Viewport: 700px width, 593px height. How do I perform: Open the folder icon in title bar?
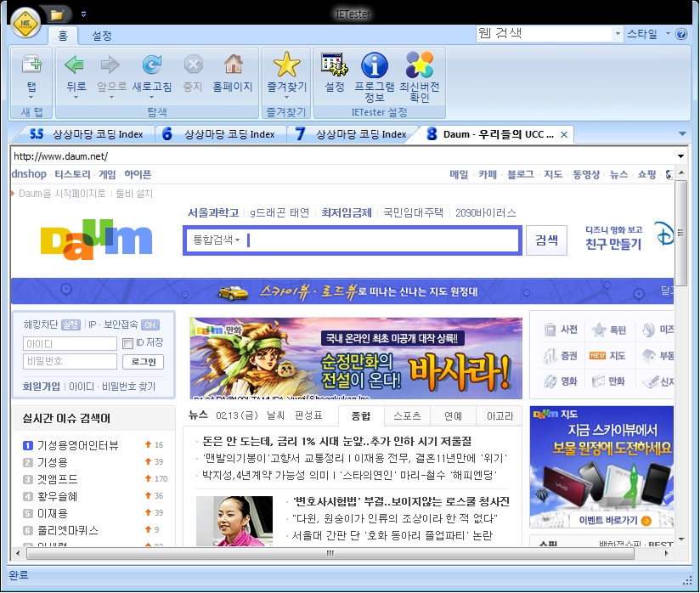(57, 14)
